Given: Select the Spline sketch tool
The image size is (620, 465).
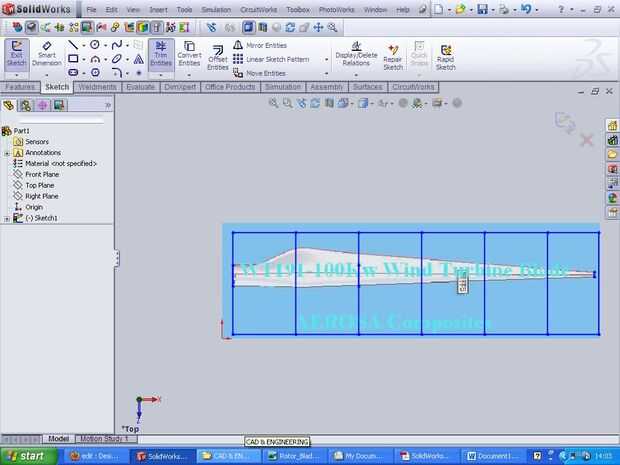Looking at the screenshot, I should point(117,45).
